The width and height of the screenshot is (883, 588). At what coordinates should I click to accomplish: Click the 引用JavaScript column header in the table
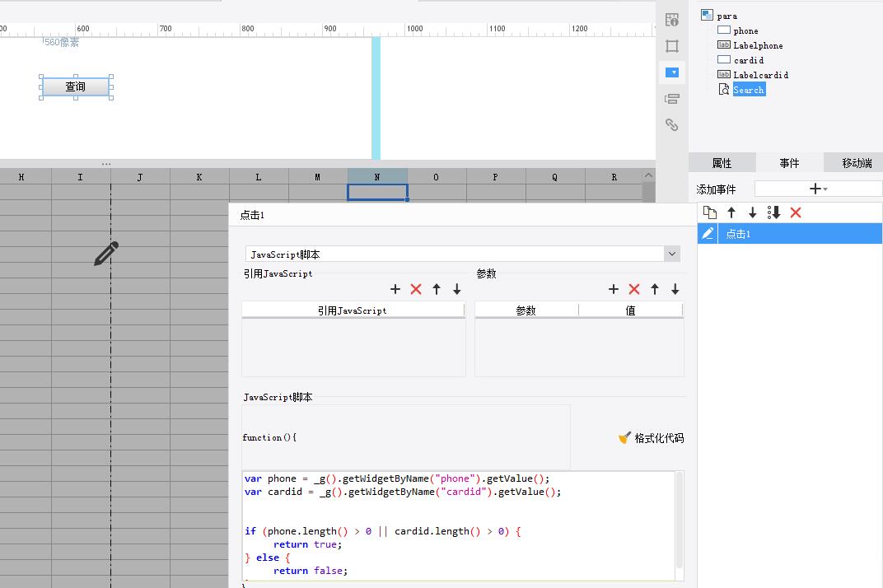point(353,310)
